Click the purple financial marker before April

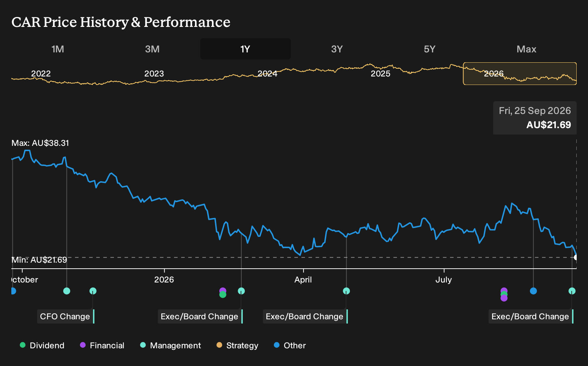click(223, 290)
